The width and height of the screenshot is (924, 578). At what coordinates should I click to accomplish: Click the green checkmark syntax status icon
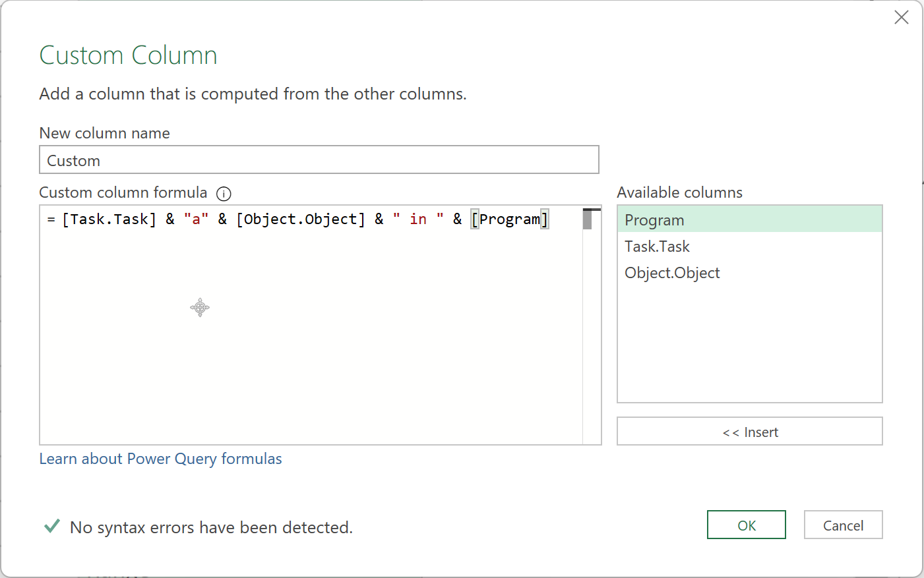[51, 527]
